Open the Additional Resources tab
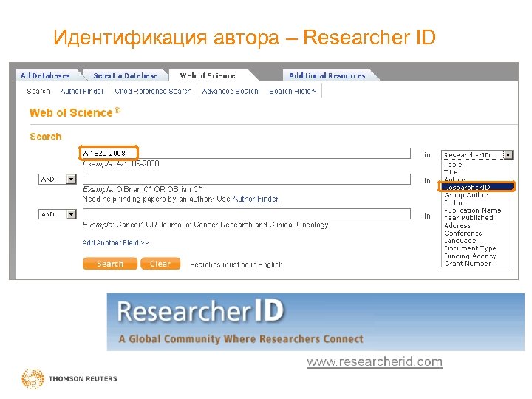532x399 pixels. [327, 75]
